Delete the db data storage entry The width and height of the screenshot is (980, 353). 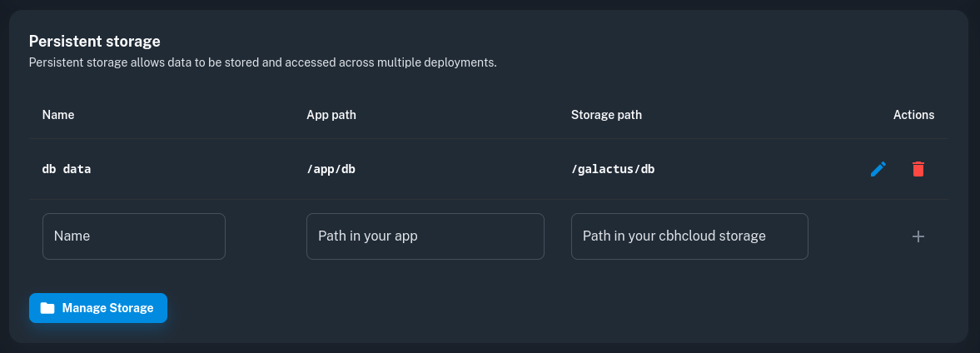click(918, 169)
